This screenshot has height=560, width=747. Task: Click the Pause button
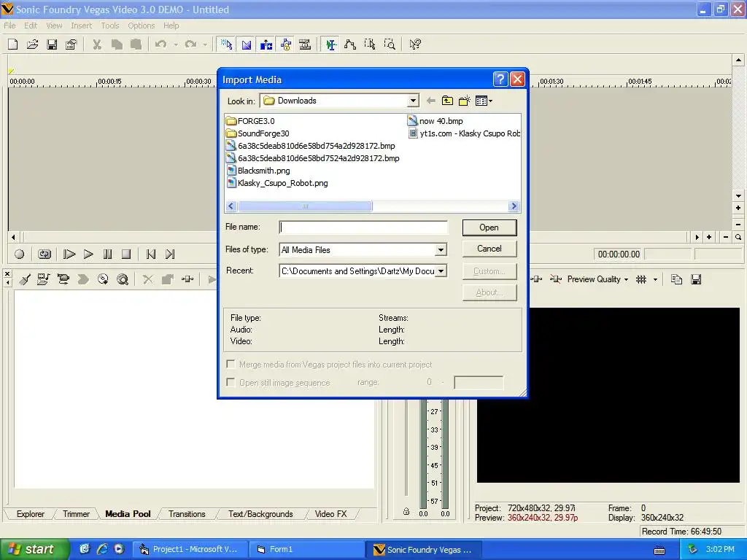(x=108, y=254)
